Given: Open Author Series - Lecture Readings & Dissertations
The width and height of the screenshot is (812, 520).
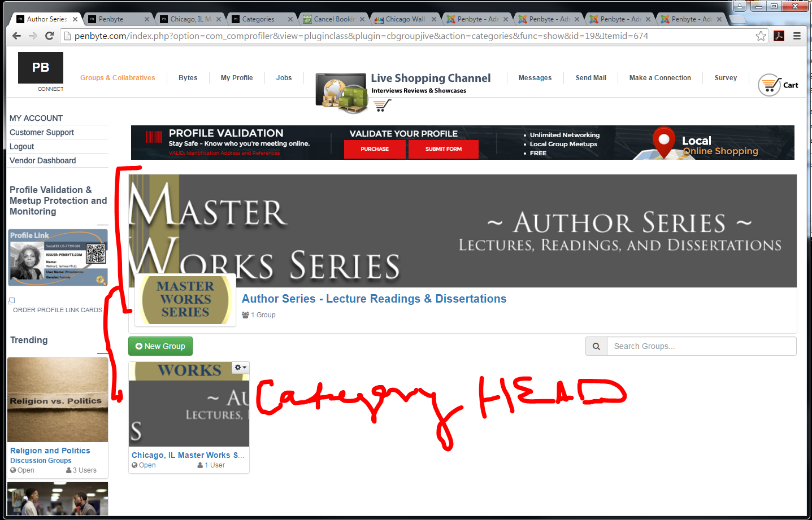Looking at the screenshot, I should click(x=374, y=299).
